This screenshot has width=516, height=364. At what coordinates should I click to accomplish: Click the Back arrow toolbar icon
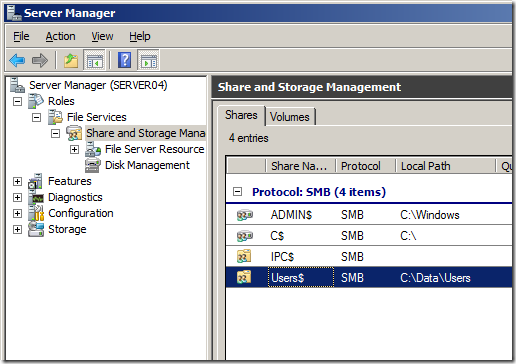tap(17, 60)
